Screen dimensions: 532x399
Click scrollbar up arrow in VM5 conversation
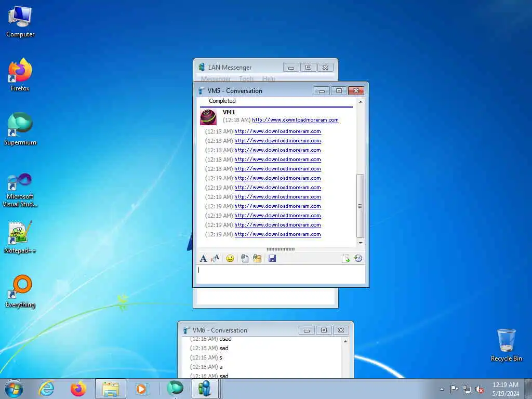[361, 102]
